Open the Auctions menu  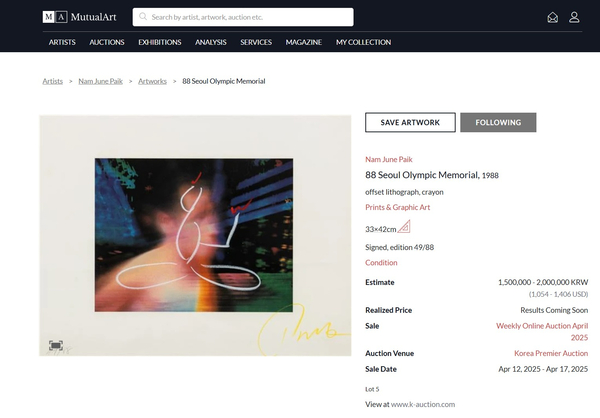[106, 42]
